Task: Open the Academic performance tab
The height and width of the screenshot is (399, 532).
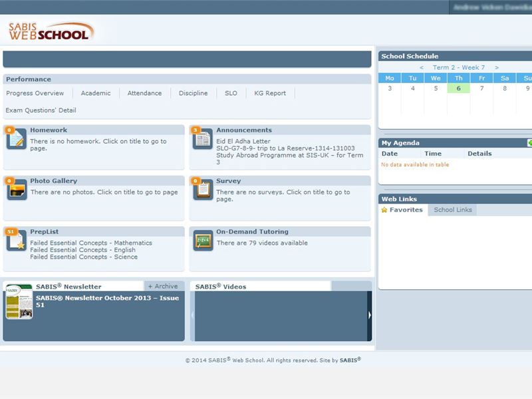Action: pos(96,93)
